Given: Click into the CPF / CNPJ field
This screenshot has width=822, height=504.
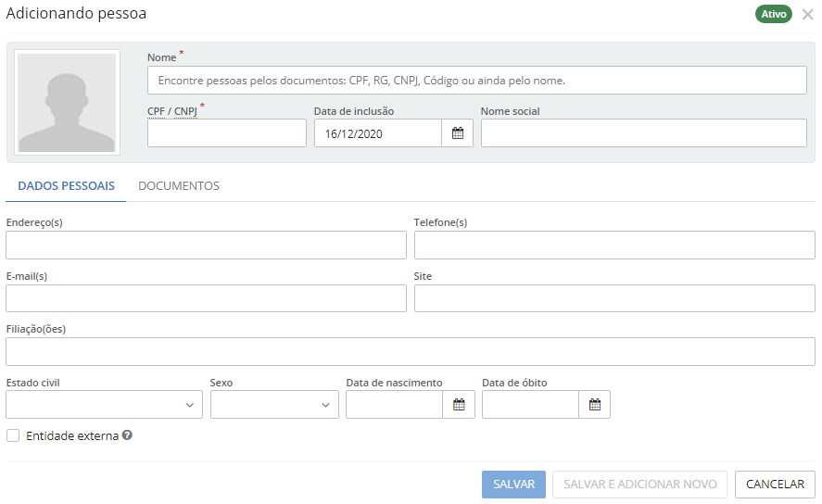Looking at the screenshot, I should tap(226, 133).
